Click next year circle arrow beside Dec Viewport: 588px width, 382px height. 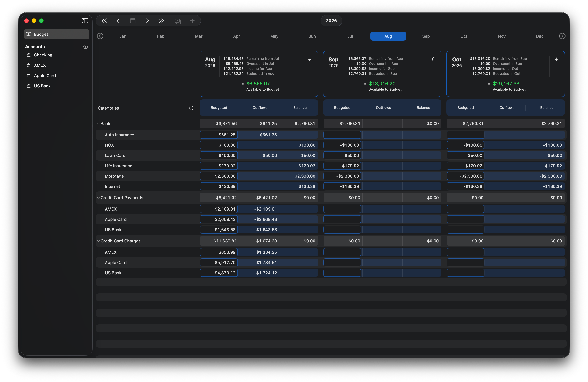point(562,36)
